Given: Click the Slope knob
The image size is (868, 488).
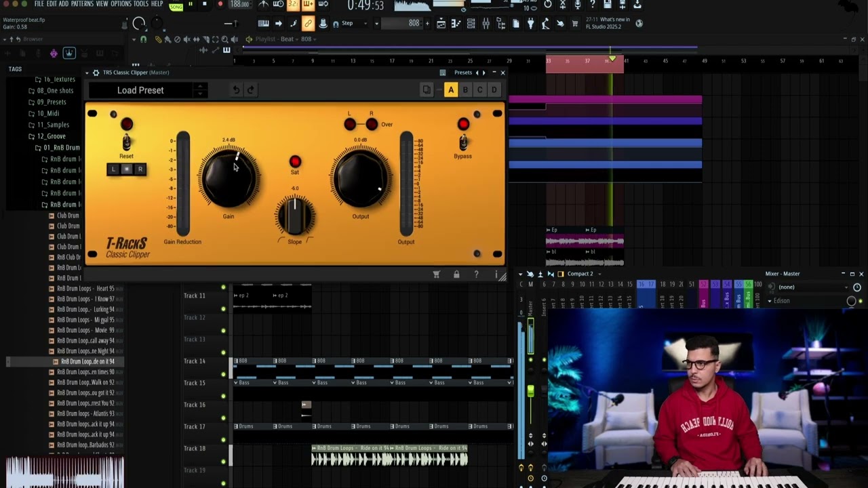Looking at the screenshot, I should 294,216.
